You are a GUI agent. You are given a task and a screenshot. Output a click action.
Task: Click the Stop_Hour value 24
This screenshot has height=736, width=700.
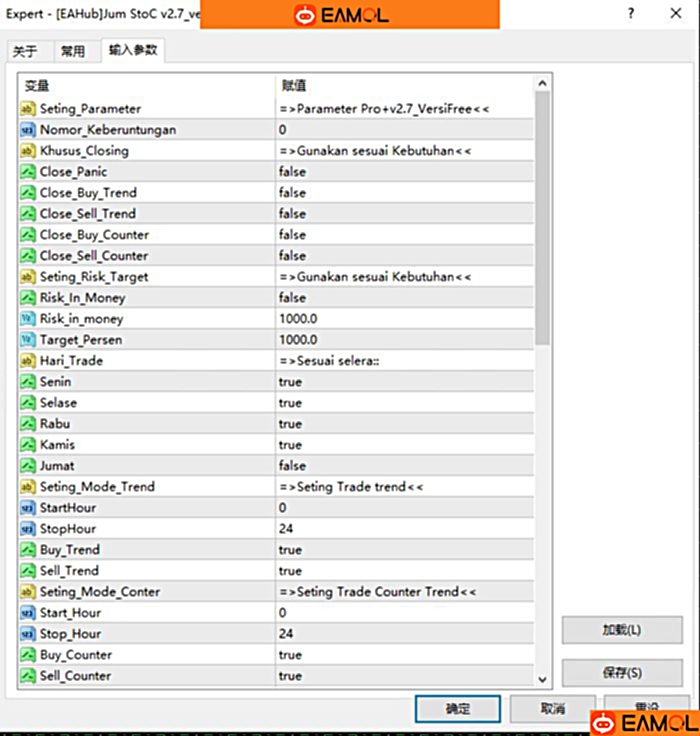tap(286, 634)
